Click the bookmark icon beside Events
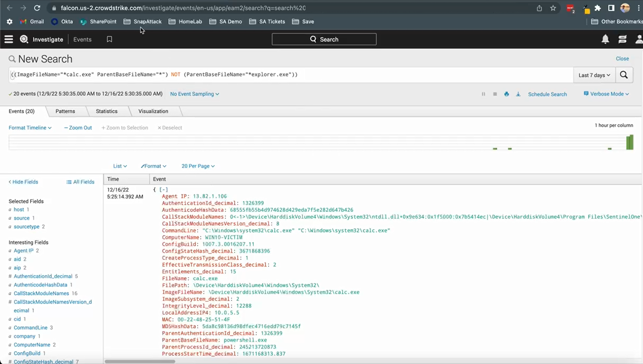 (109, 39)
